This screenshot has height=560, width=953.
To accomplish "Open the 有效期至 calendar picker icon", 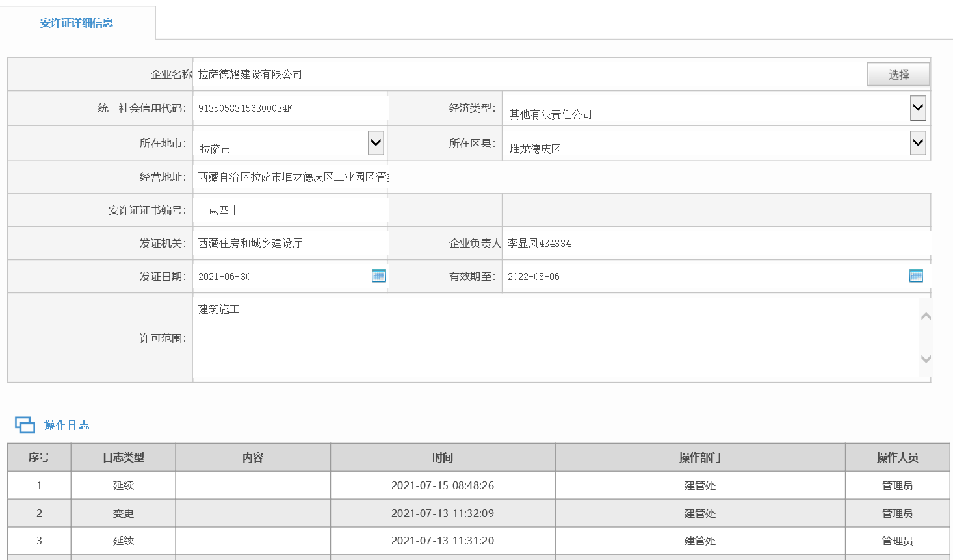I will click(x=916, y=276).
